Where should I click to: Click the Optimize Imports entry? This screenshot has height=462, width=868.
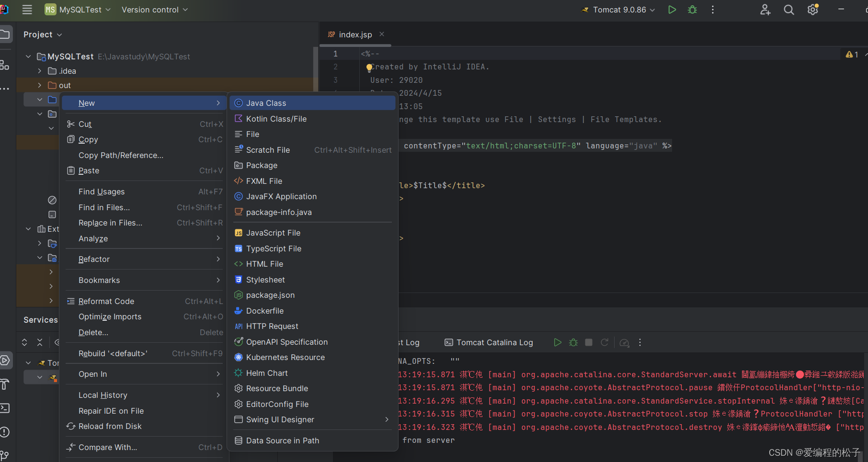144,316
